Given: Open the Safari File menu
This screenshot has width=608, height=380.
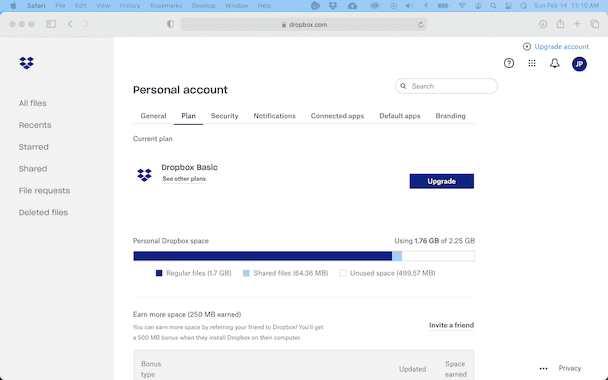Looking at the screenshot, I should coord(60,5).
